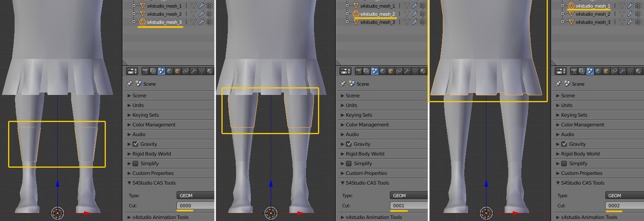Viewport: 644px width, 221px height.
Task: Click vertex groups dots beside s4studio_mesh_3, middle outliner
Action: point(423,22)
